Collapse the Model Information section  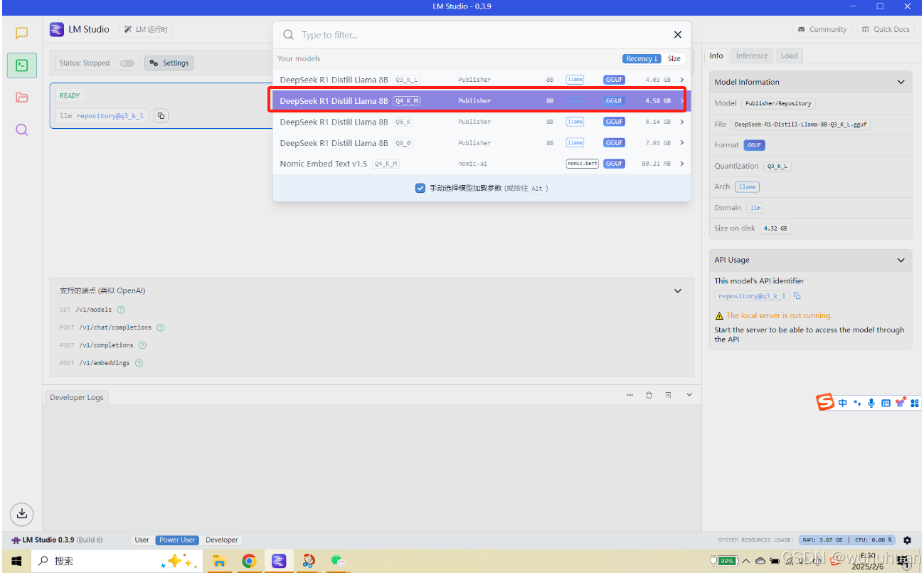901,82
